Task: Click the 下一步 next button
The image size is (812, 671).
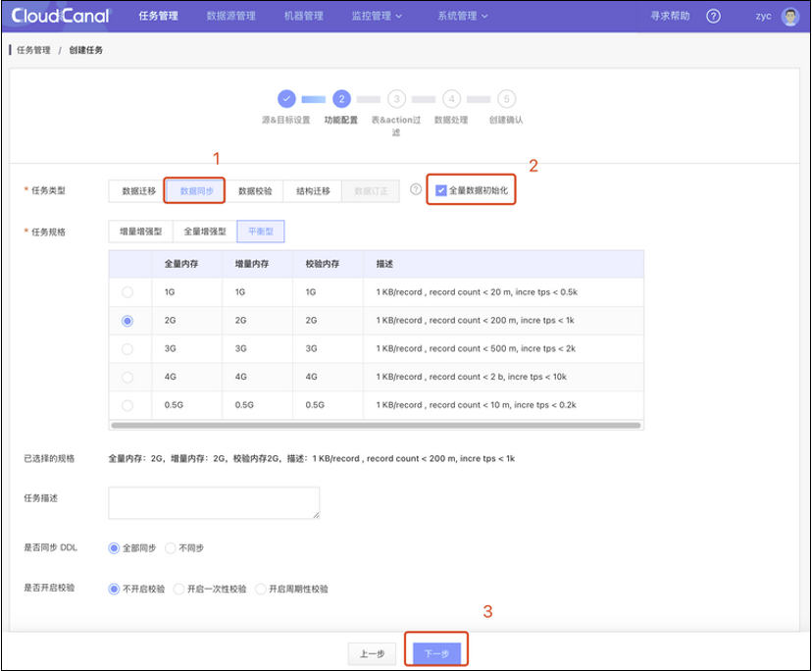Action: click(x=435, y=653)
